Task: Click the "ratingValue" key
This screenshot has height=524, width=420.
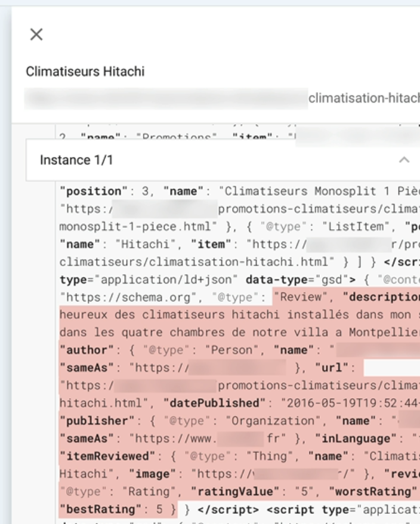Action: pos(235,492)
